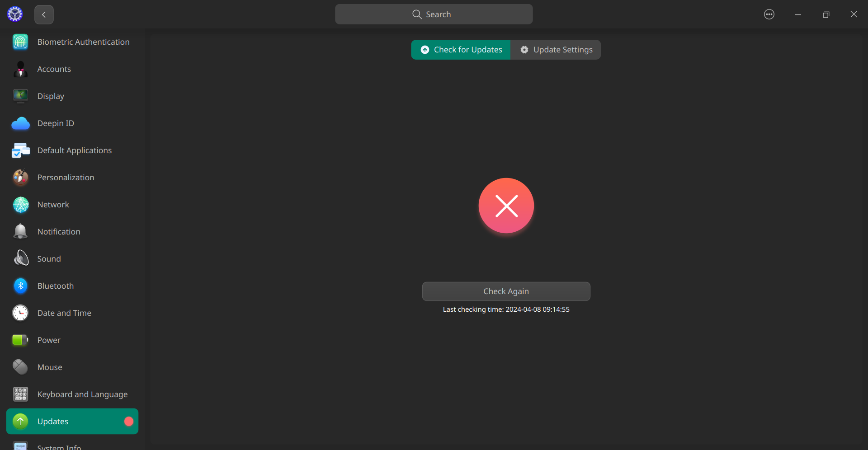Click the Bluetooth icon in sidebar
This screenshot has width=868, height=450.
(x=20, y=286)
